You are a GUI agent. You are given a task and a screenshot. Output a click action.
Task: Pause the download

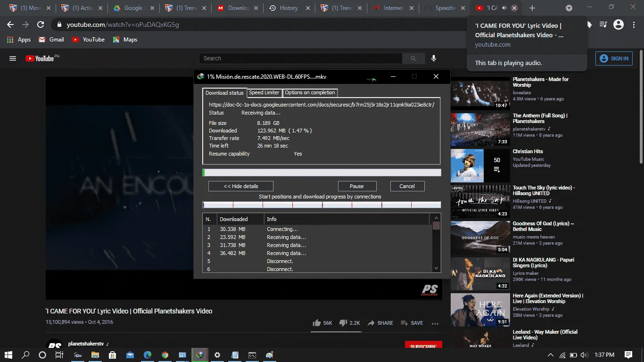[x=357, y=186]
